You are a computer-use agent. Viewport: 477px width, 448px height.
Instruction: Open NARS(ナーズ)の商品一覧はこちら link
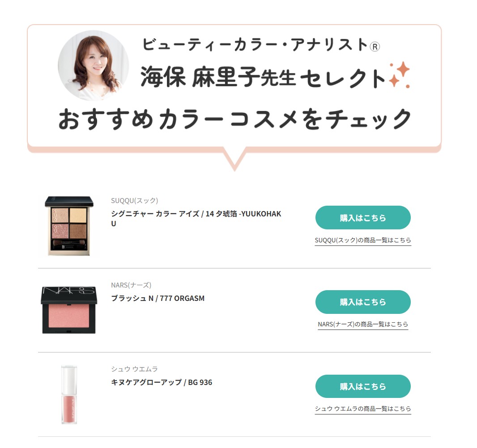[x=363, y=324]
